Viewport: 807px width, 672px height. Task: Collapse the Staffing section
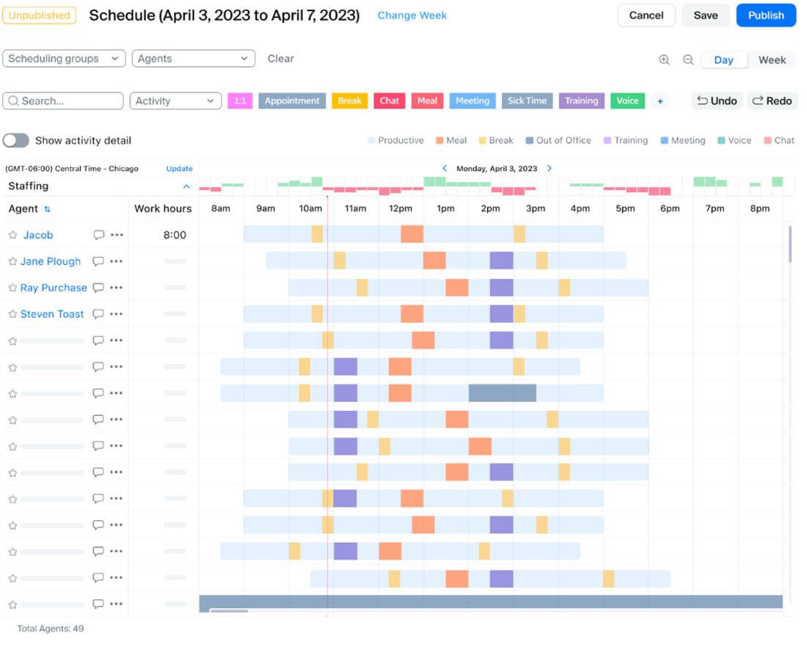[187, 186]
